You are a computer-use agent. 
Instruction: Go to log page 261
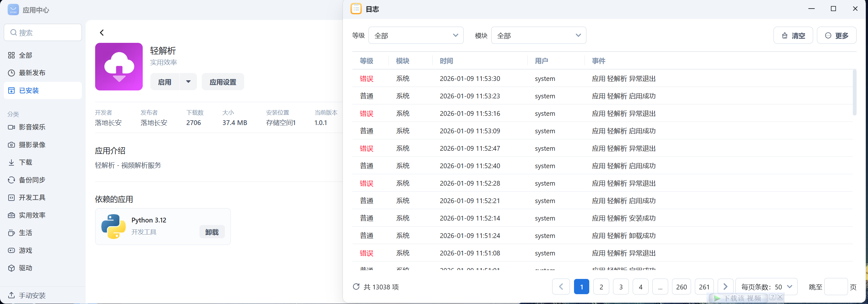tap(704, 287)
